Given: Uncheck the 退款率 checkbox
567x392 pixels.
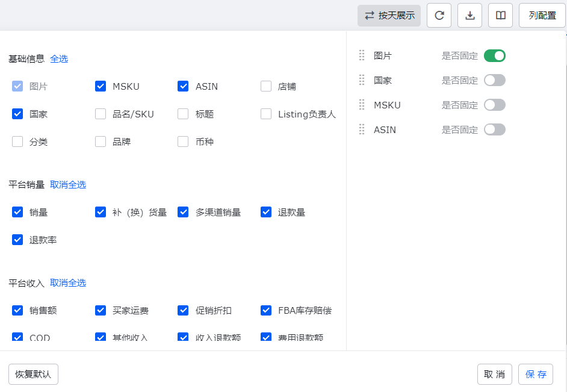Looking at the screenshot, I should [x=17, y=240].
